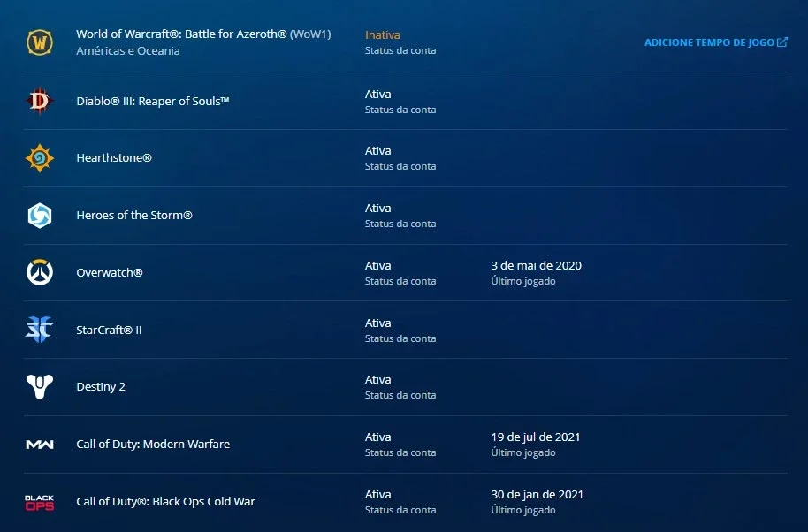Click the 19 de jul de 2021 date
Viewport: 808px width, 532px height.
click(x=536, y=437)
